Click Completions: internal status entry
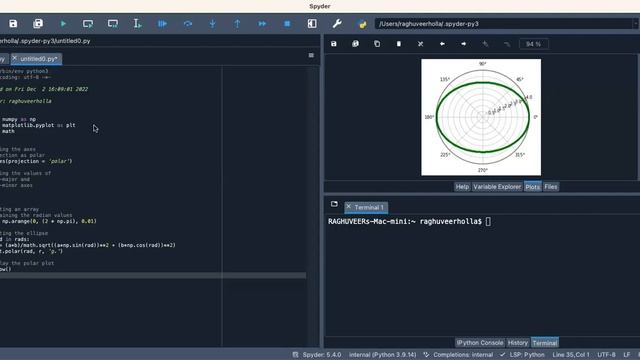The image size is (640, 360). (458, 355)
